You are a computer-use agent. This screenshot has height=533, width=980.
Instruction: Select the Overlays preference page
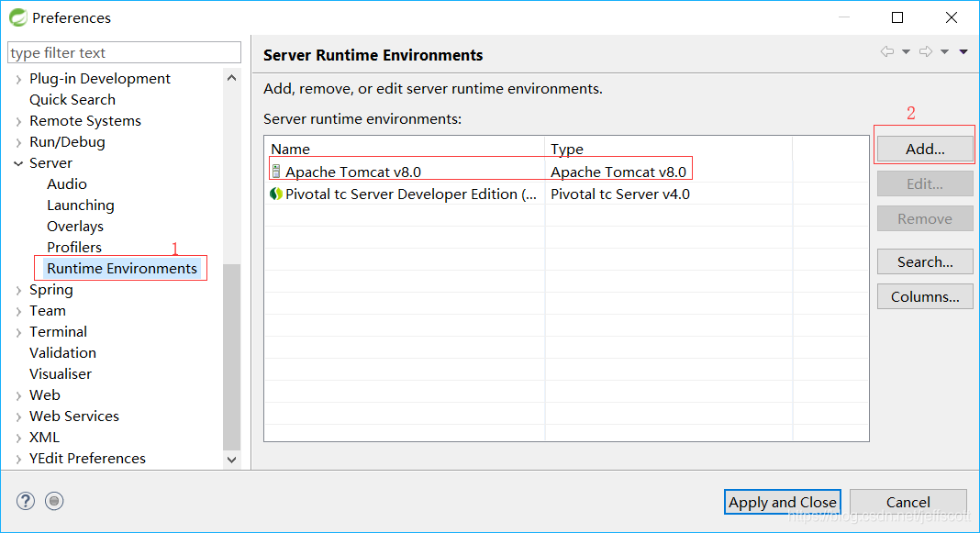point(75,227)
